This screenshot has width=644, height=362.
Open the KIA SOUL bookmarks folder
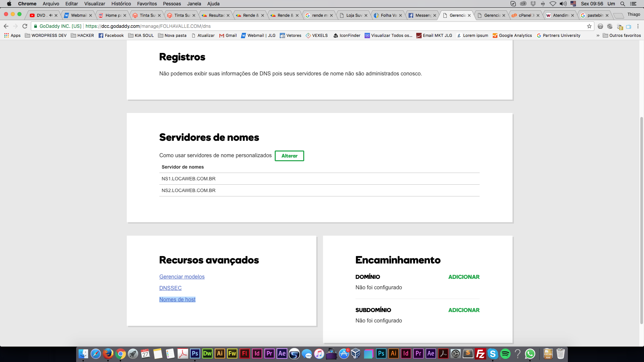(x=141, y=36)
